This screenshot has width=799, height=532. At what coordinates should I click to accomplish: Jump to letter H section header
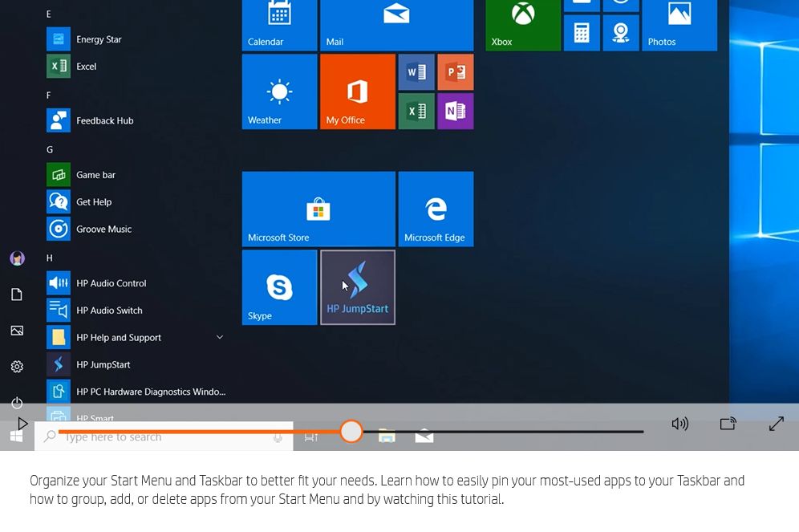(50, 258)
